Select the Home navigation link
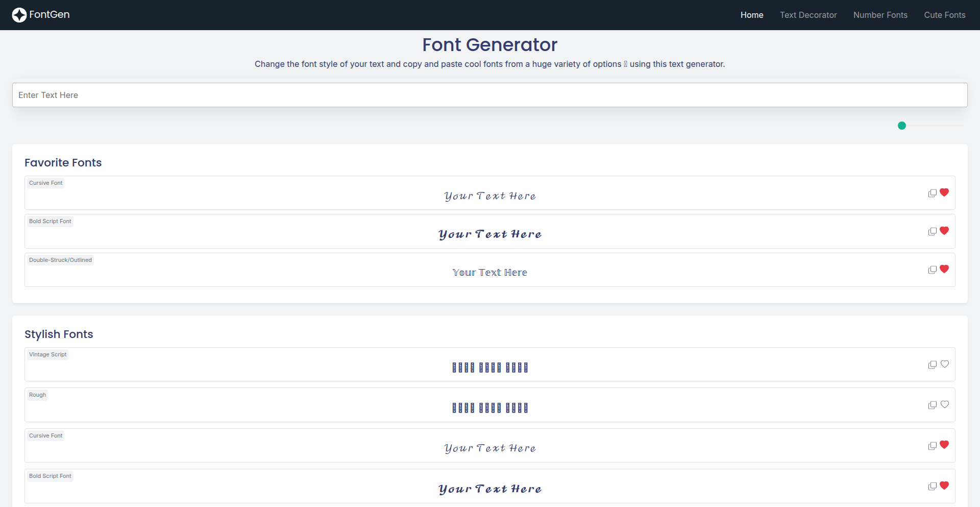The height and width of the screenshot is (507, 980). 751,15
